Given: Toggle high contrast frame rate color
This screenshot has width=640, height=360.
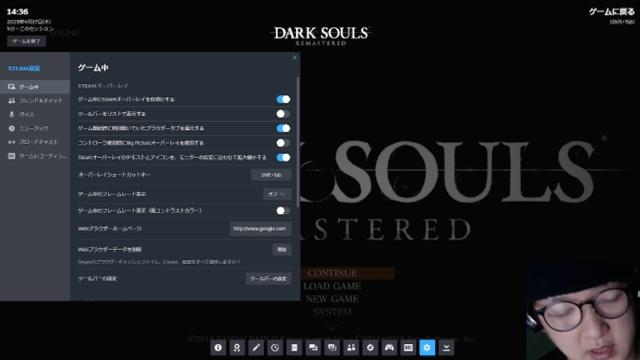Looking at the screenshot, I should tap(283, 211).
